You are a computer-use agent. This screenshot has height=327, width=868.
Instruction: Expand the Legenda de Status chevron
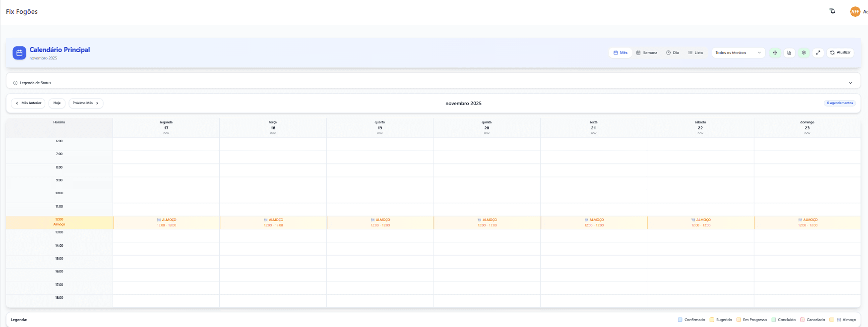[850, 83]
